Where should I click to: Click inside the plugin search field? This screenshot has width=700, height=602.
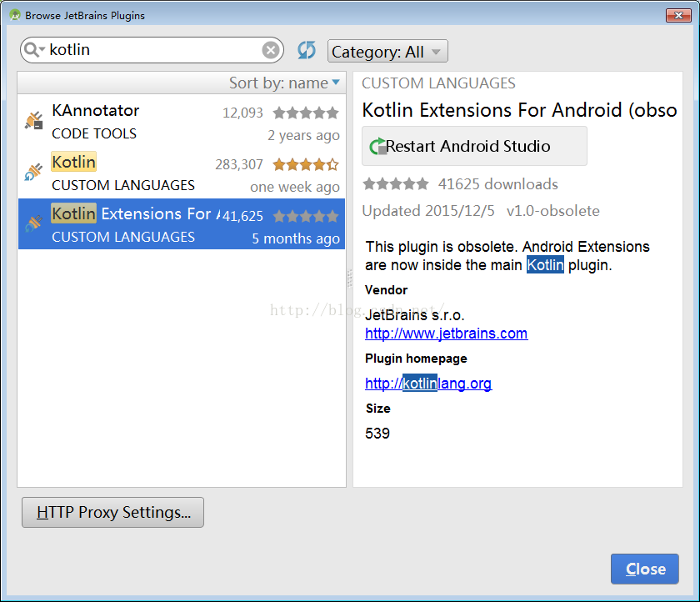point(150,50)
